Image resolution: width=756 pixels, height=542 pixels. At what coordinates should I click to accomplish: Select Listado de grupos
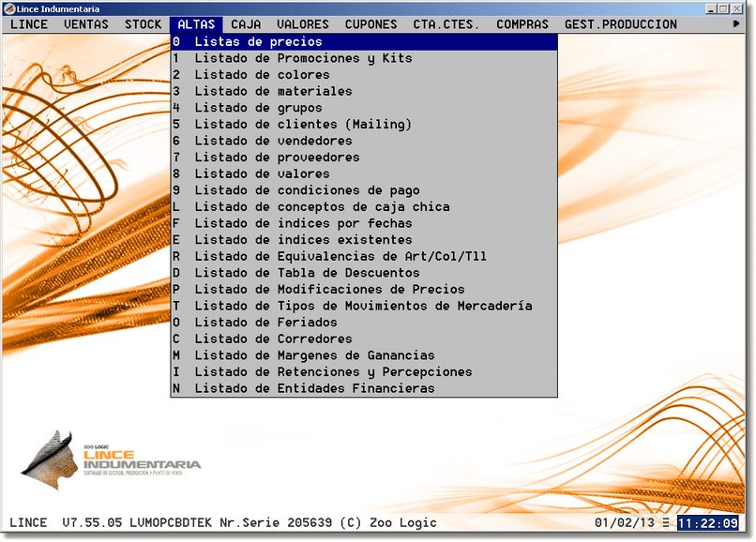coord(365,108)
